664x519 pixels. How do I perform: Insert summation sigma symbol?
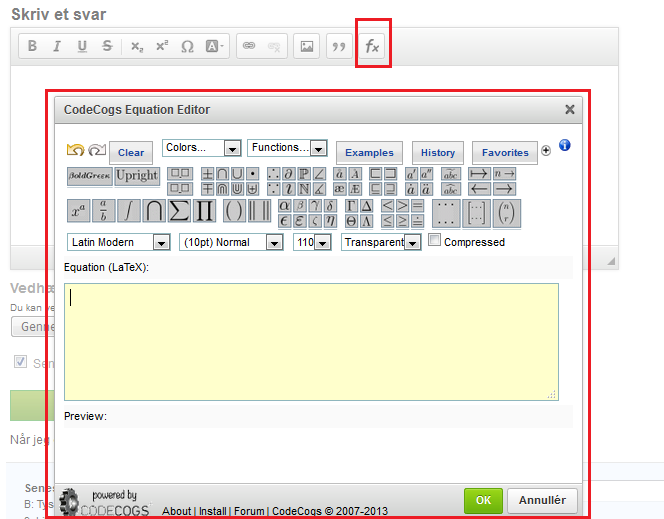179,211
